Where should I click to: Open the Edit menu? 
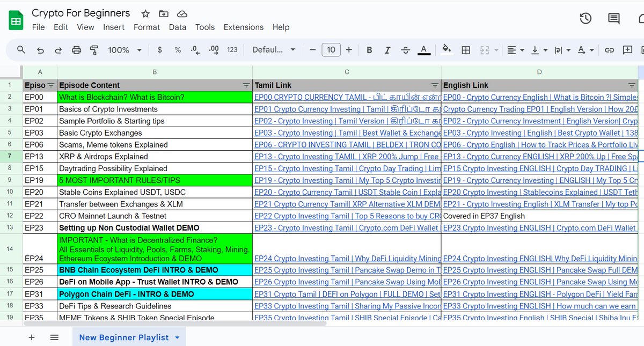click(61, 27)
